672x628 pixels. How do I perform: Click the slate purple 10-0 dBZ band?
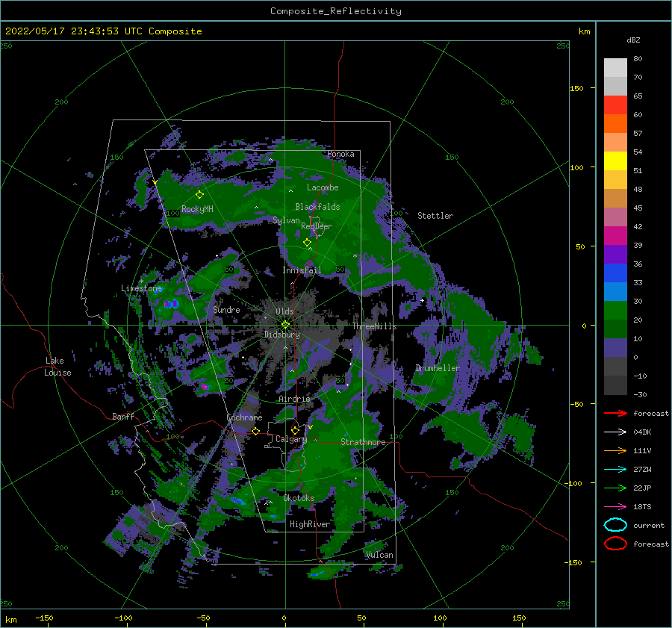pyautogui.click(x=615, y=347)
